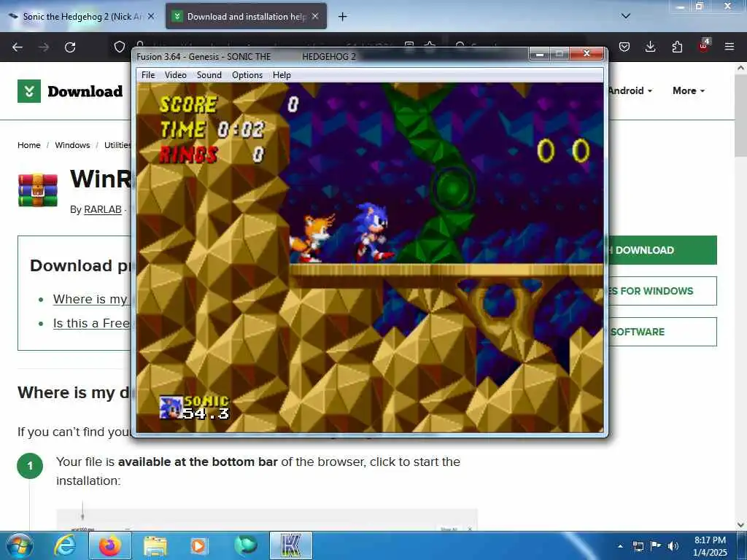Open the File menu in Fusion
The width and height of the screenshot is (747, 560).
point(148,75)
